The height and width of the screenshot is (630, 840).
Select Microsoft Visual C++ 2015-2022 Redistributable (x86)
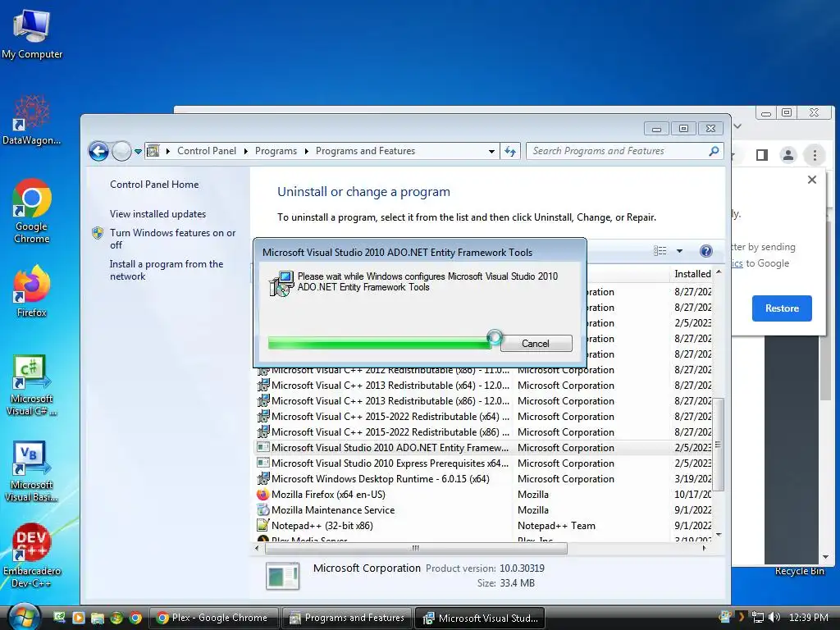click(485, 431)
